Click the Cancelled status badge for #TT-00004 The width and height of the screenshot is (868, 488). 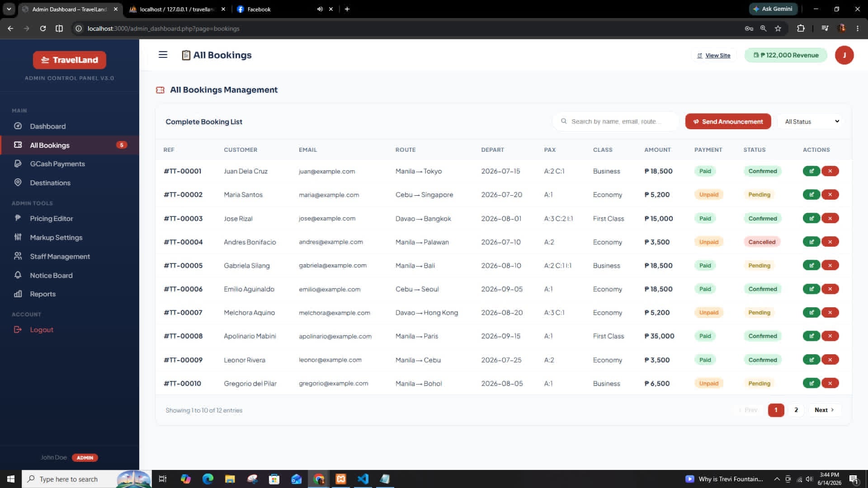[x=762, y=242]
